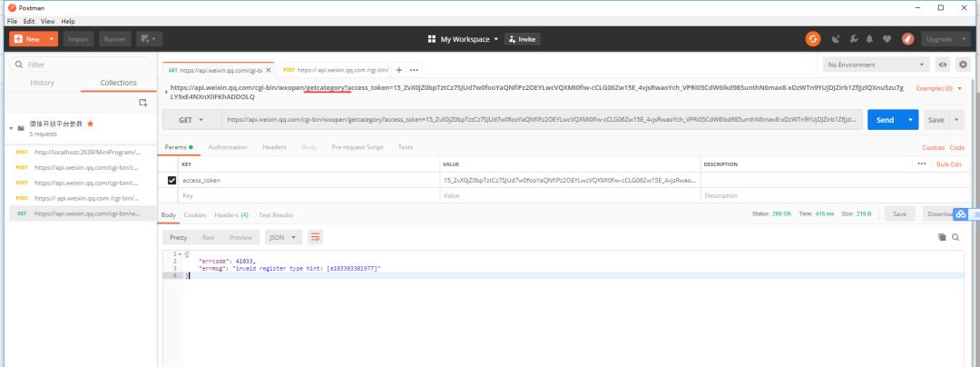Open the Test Results tab

coord(276,214)
